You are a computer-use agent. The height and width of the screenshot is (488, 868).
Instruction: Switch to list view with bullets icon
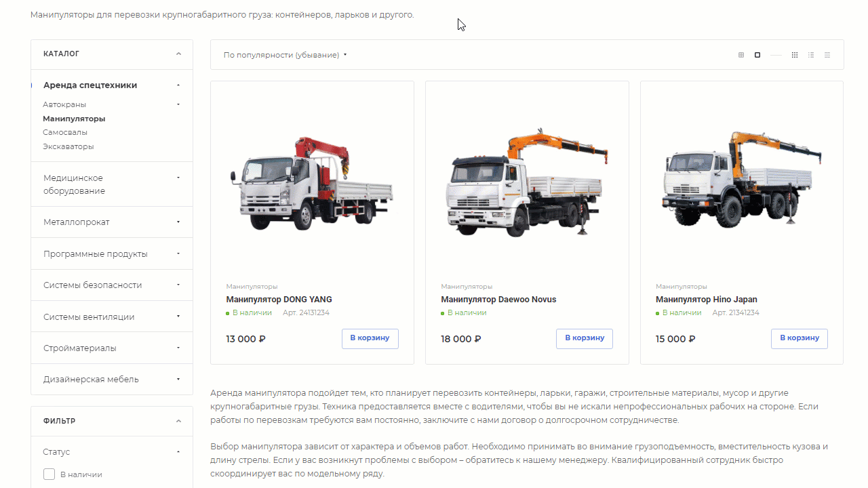point(811,55)
